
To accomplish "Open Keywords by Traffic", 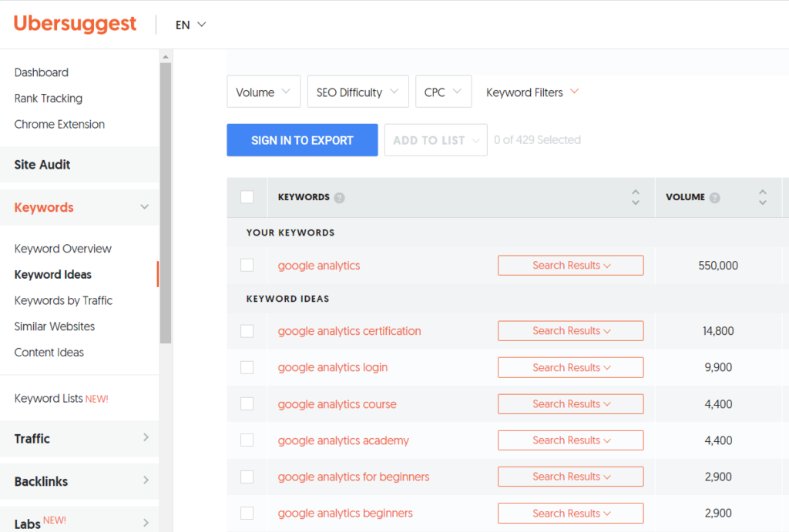I will [x=63, y=301].
